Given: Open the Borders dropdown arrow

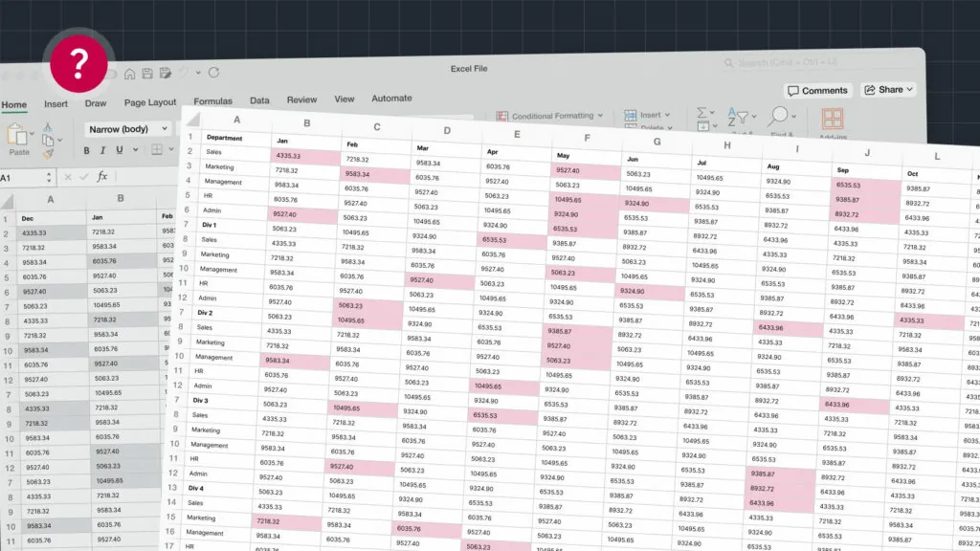Looking at the screenshot, I should 170,149.
